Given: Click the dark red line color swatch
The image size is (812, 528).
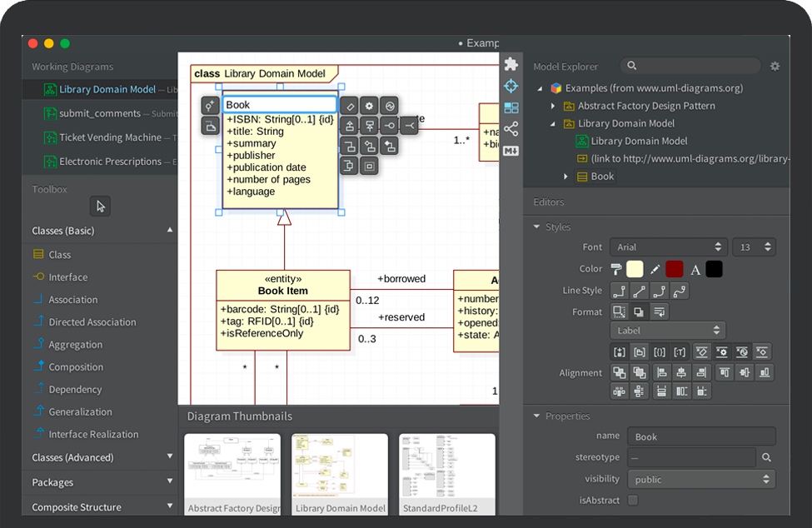Looking at the screenshot, I should point(675,269).
